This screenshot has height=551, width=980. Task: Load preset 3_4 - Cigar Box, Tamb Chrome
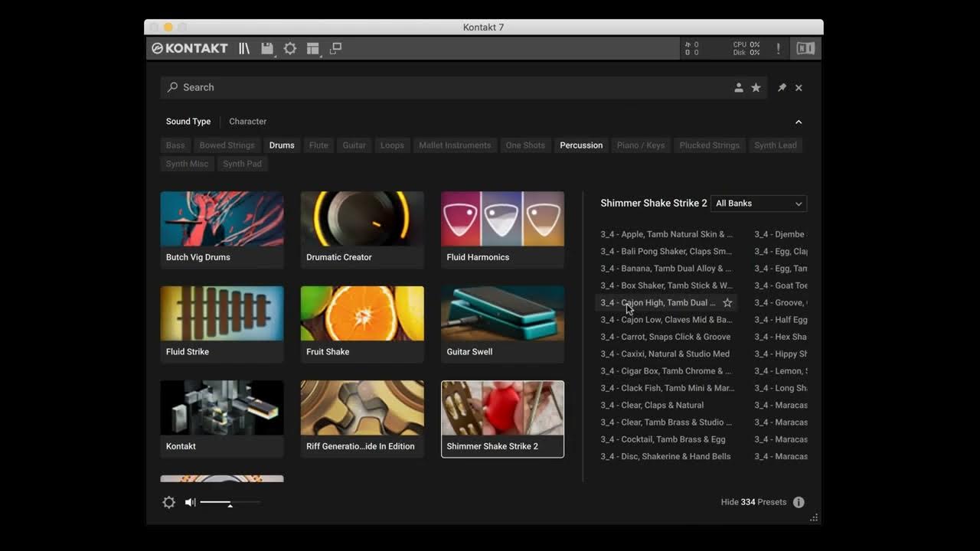pyautogui.click(x=666, y=371)
